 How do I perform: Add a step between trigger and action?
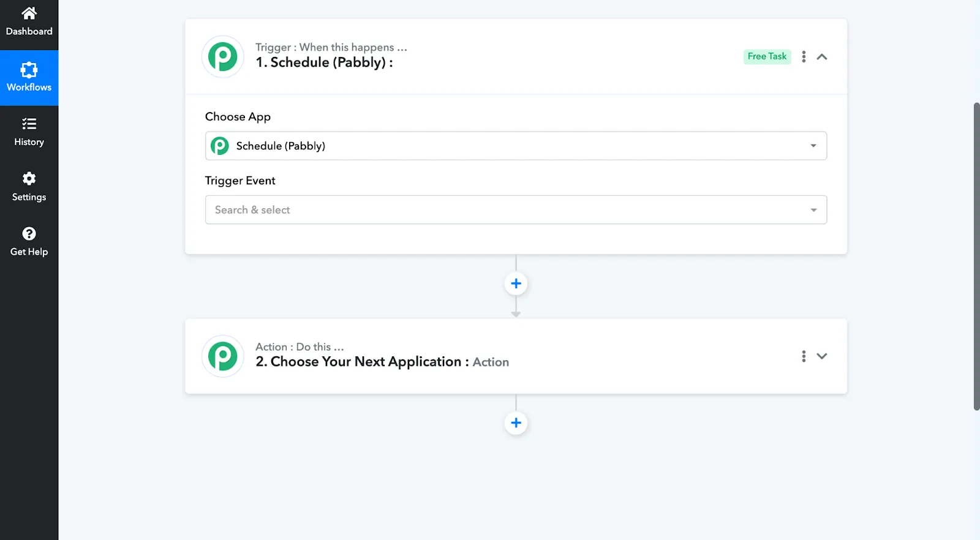[x=516, y=283]
